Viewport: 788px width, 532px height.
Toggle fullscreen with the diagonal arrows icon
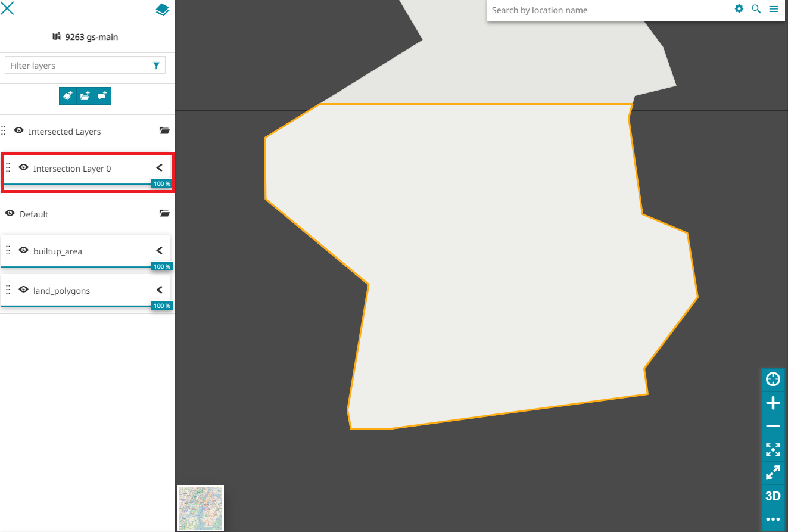pyautogui.click(x=773, y=473)
